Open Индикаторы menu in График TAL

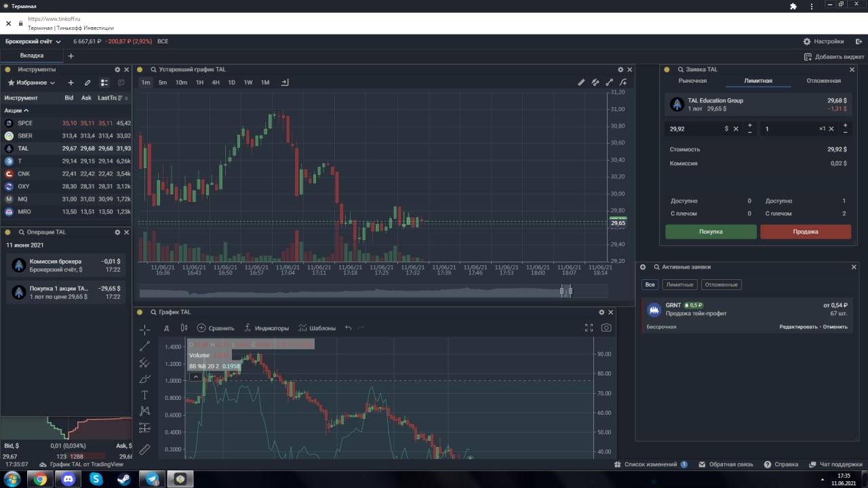point(266,328)
